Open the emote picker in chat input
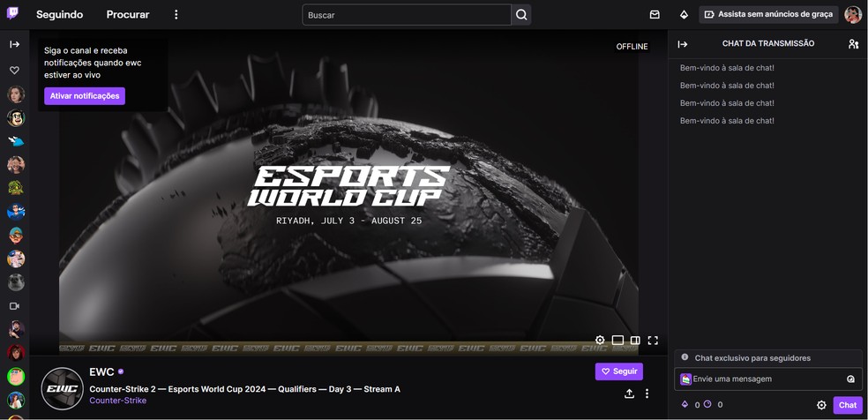Image resolution: width=868 pixels, height=420 pixels. click(851, 379)
